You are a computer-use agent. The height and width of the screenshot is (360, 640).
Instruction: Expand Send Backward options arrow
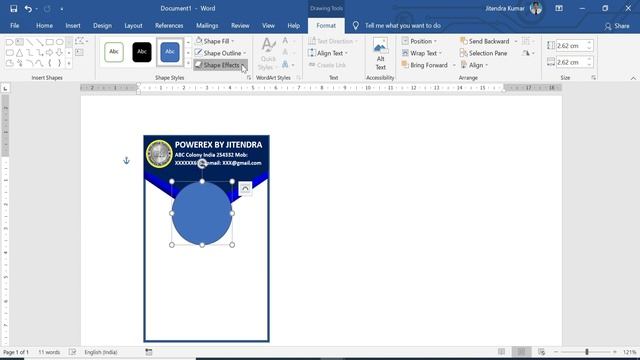tap(516, 42)
